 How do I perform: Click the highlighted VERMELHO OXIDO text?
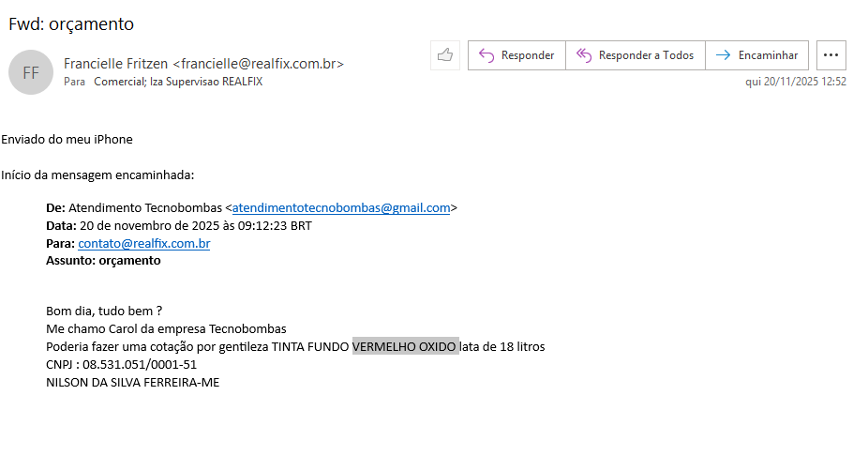[405, 347]
